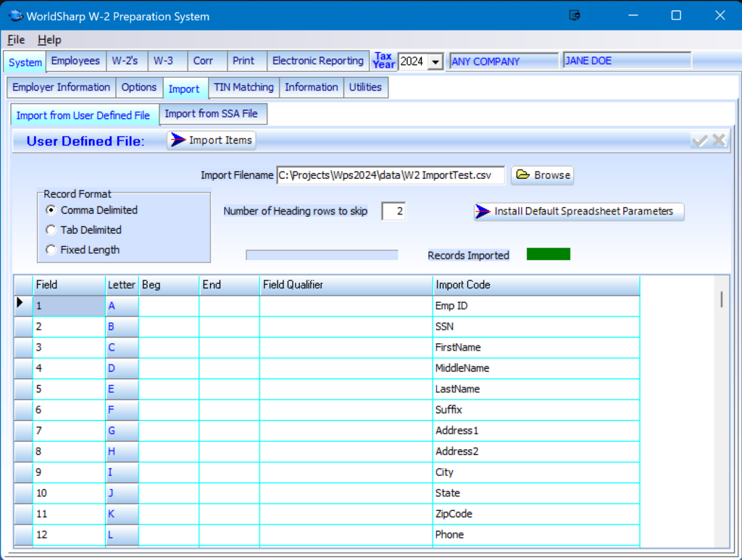
Task: Click the LastName import code cell
Action: pyautogui.click(x=537, y=389)
